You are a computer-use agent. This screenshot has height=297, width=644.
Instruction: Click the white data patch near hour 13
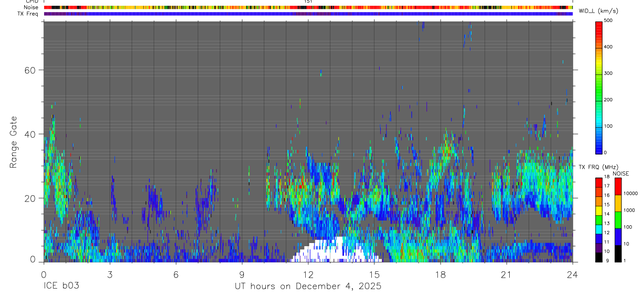point(336,250)
